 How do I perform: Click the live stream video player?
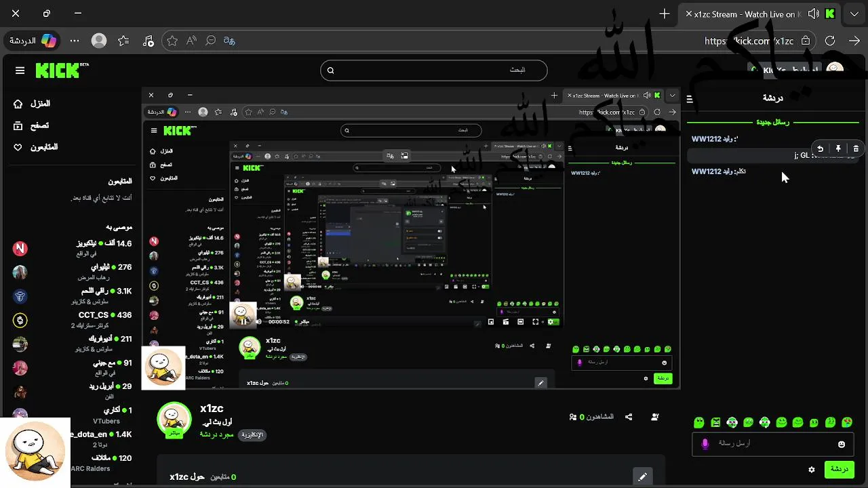click(410, 237)
